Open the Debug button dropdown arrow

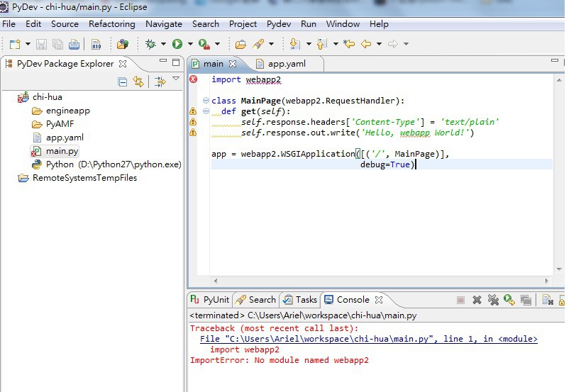[163, 44]
